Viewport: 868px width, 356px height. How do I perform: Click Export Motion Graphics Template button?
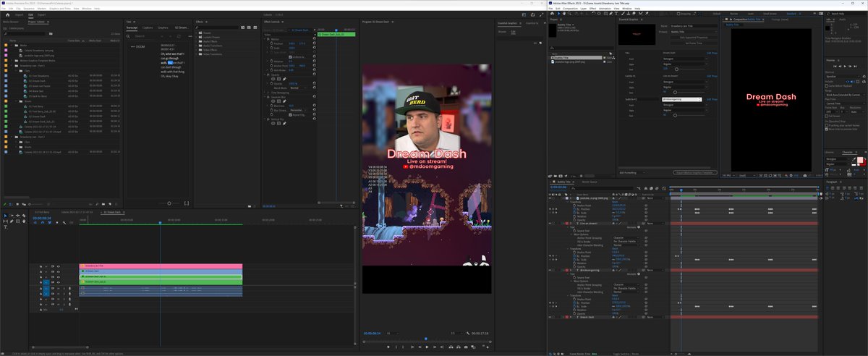695,173
